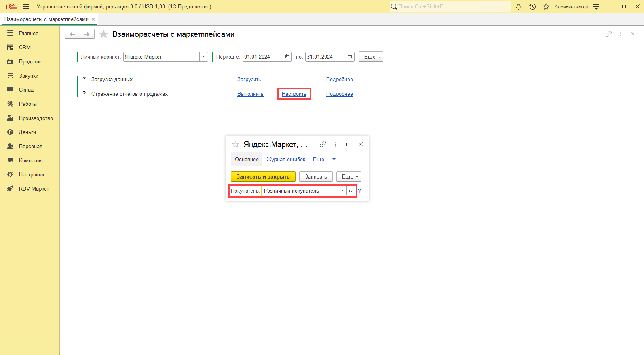Open service settings icon near Администратор
The image size is (644, 355).
click(x=596, y=6)
